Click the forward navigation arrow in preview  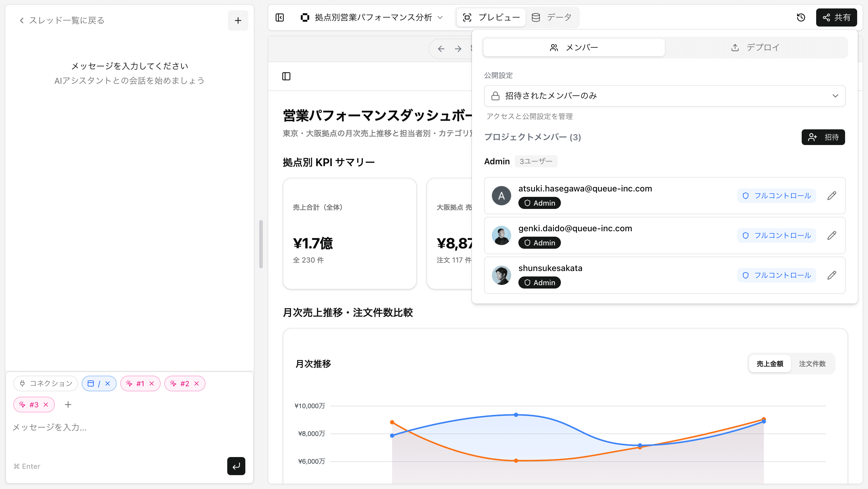coord(458,49)
